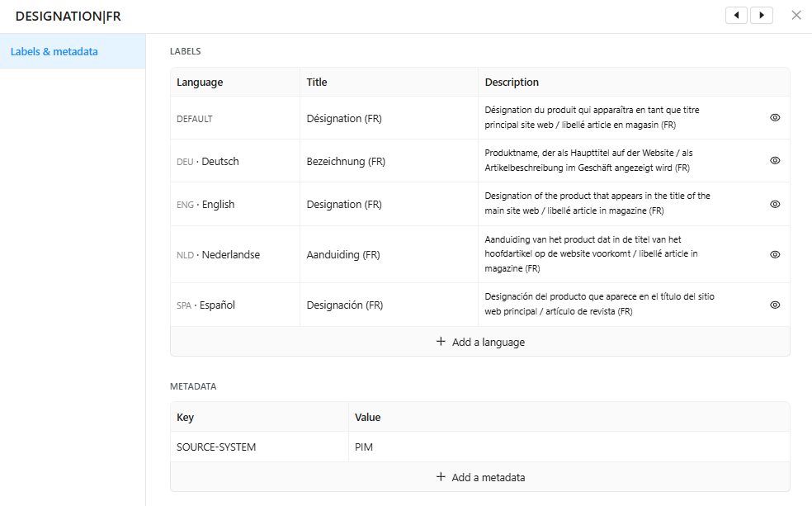Screen dimensions: 812x506
Task: Toggle eye icon for DEFAULT label row
Action: (775, 117)
